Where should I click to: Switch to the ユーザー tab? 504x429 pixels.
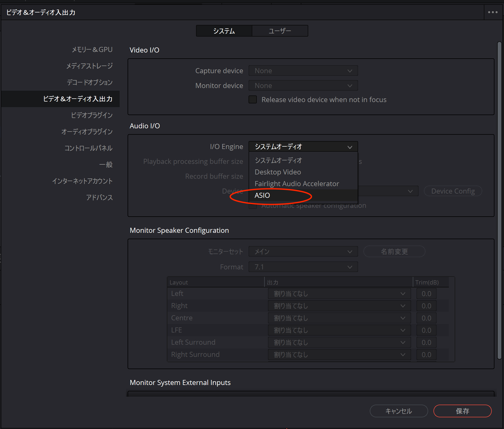[280, 31]
